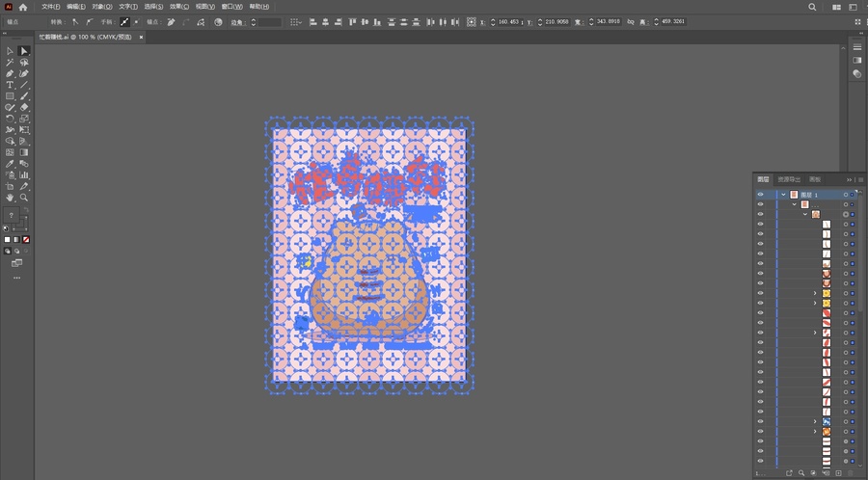Click horizontal align left button
868x480 pixels.
[312, 22]
